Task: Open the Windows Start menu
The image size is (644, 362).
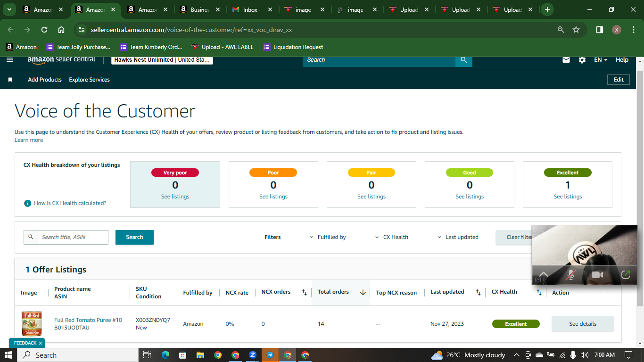Action: click(8, 355)
